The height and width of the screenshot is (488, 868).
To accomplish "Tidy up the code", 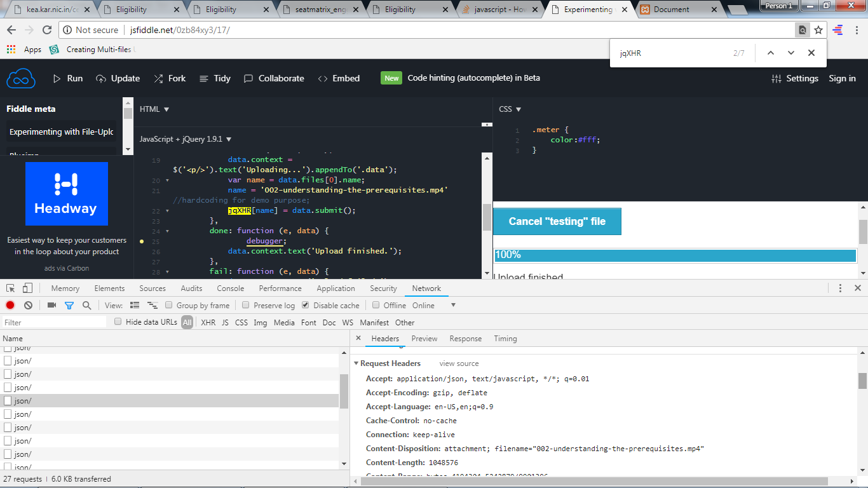I will (x=215, y=78).
